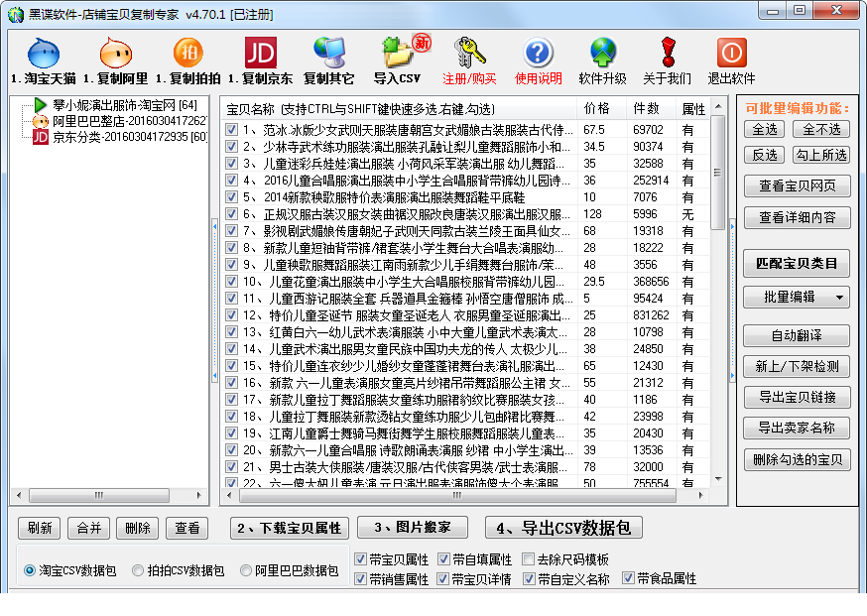The width and height of the screenshot is (867, 616).
Task: Select 阿里巴巴数据包 radio option
Action: point(245,570)
